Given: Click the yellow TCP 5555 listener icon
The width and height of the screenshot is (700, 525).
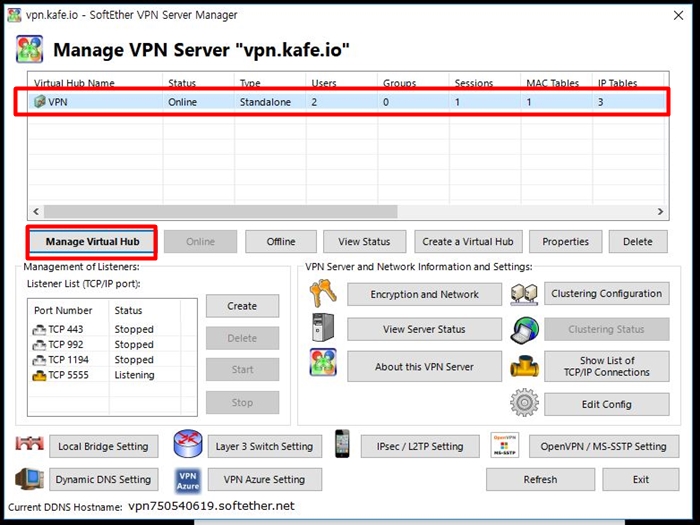Looking at the screenshot, I should point(39,375).
